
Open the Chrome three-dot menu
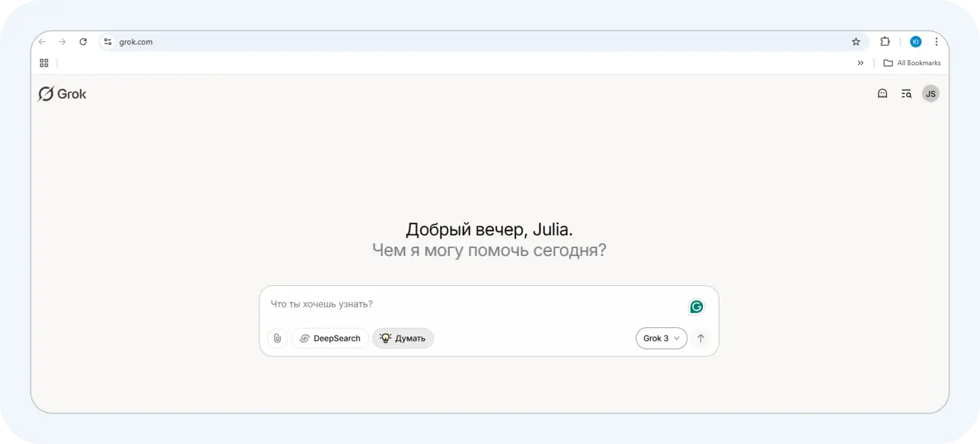937,41
